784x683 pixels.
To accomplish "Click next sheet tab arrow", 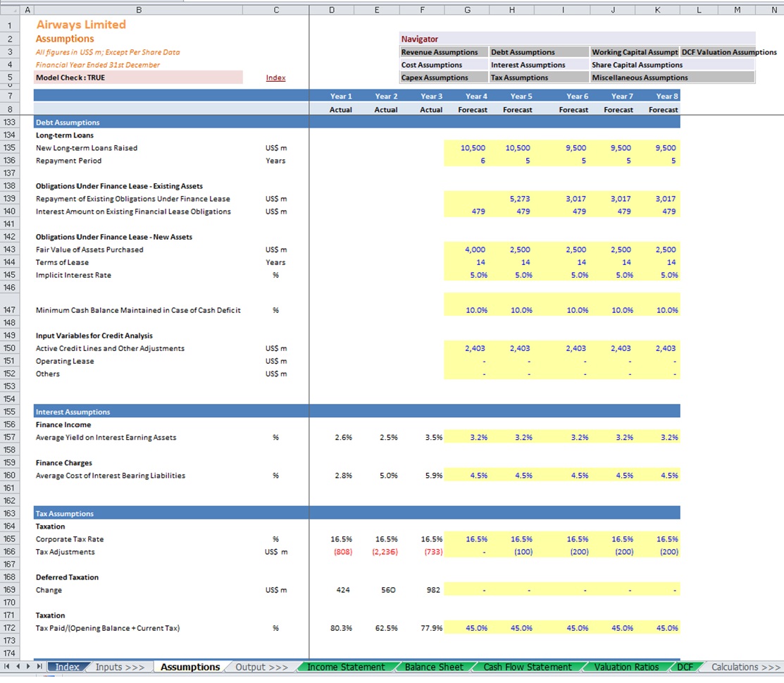I will (28, 667).
